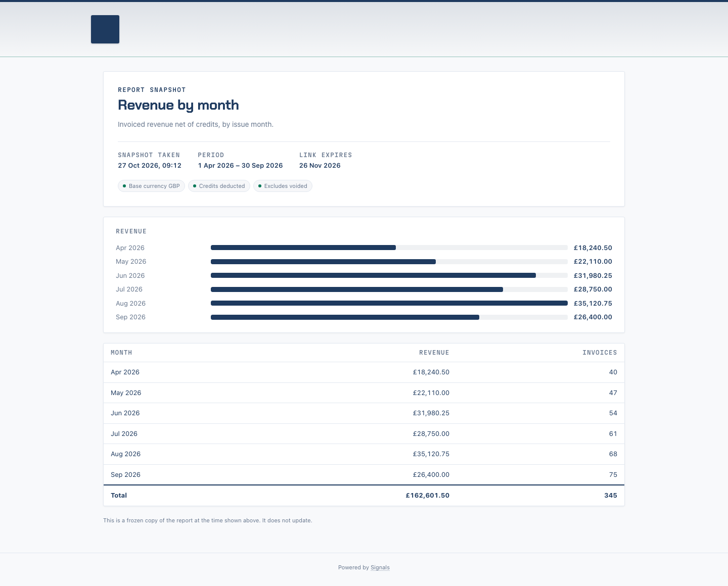Image resolution: width=728 pixels, height=586 pixels.
Task: Click the REPORT SNAPSHOT label
Action: click(152, 90)
